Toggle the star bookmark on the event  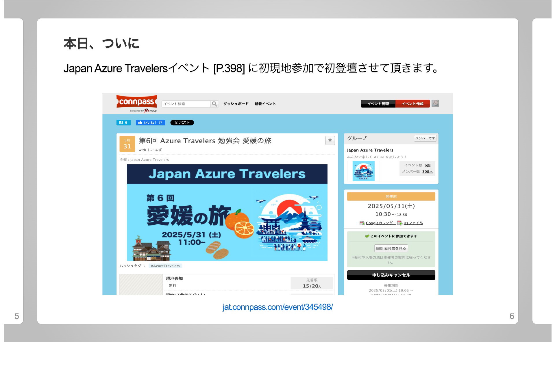(330, 140)
